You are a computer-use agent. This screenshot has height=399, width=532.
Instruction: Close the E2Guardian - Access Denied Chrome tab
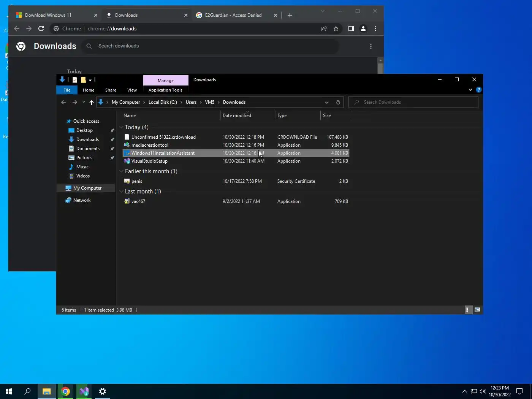[275, 15]
